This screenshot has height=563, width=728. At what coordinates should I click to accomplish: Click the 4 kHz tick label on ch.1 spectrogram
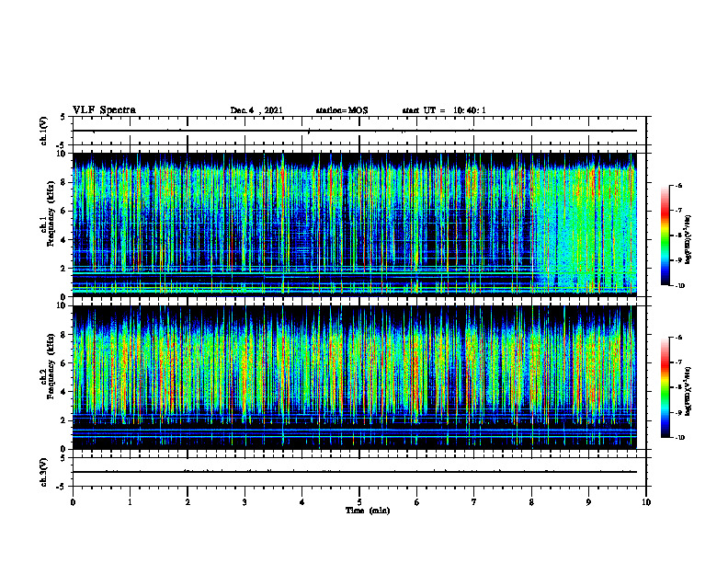(64, 240)
